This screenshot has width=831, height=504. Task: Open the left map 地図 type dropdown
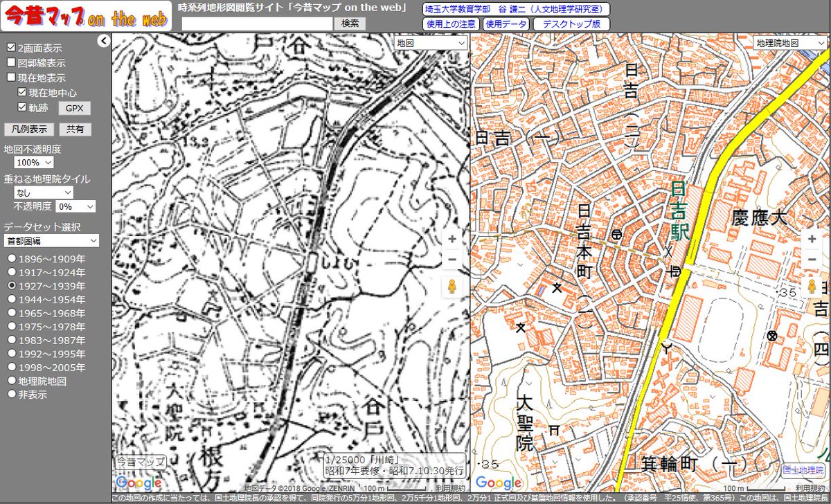431,43
